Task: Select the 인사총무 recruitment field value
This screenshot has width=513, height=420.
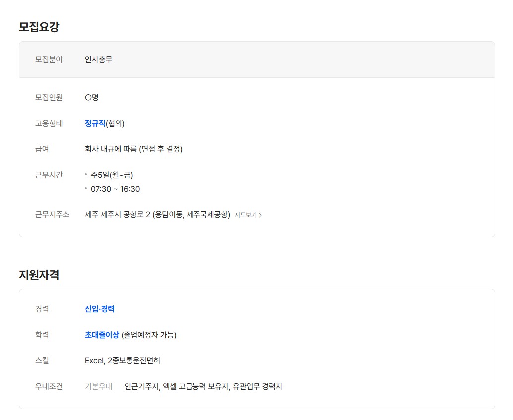Action: [x=98, y=59]
